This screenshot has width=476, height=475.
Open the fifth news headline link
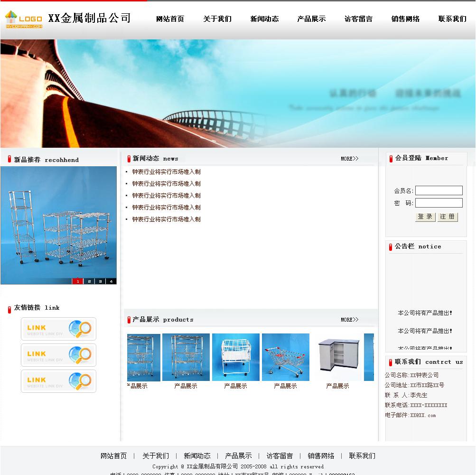click(x=166, y=219)
